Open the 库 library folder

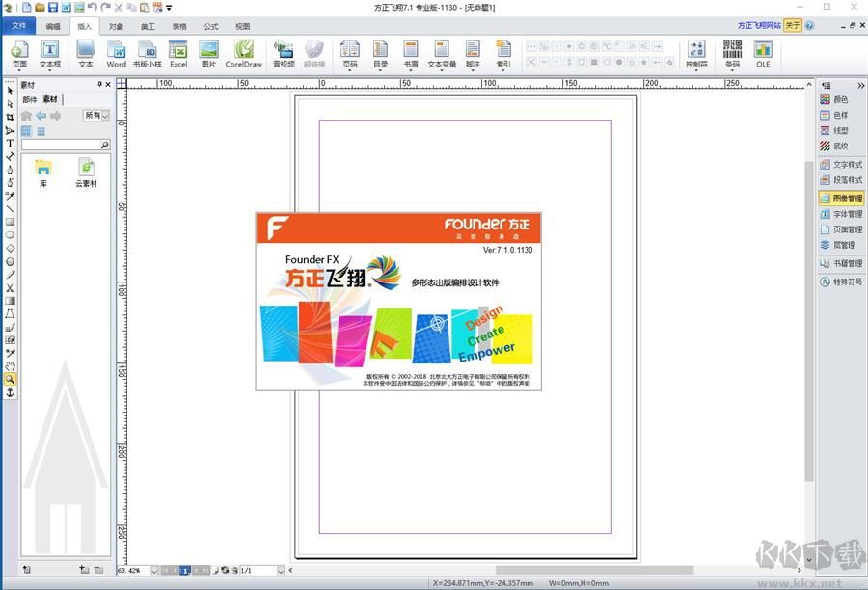click(42, 174)
